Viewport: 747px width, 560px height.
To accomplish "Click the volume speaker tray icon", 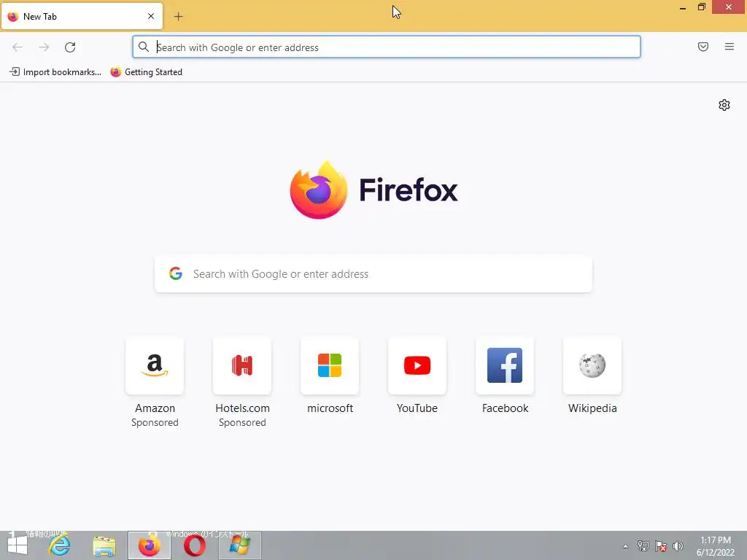I will (678, 546).
